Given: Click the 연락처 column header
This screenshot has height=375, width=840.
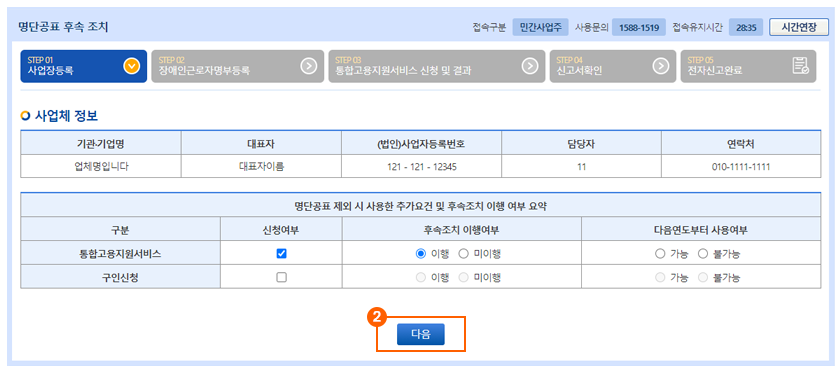Looking at the screenshot, I should (x=741, y=144).
